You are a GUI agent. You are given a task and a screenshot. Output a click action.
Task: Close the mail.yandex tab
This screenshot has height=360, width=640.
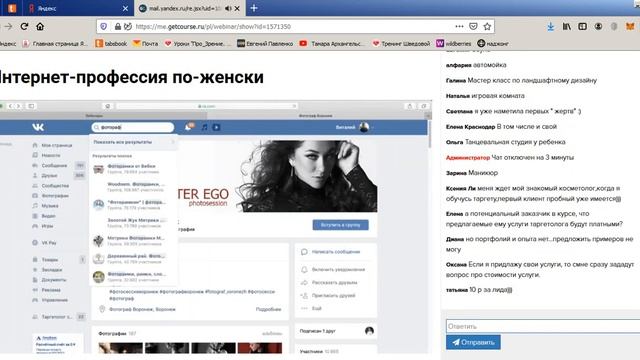pos(237,8)
